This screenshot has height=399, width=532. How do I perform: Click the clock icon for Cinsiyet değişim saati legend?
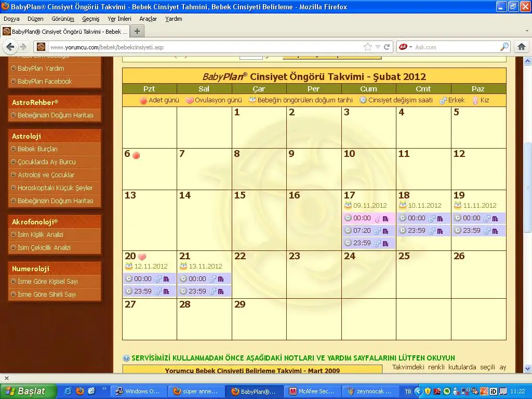(x=363, y=100)
